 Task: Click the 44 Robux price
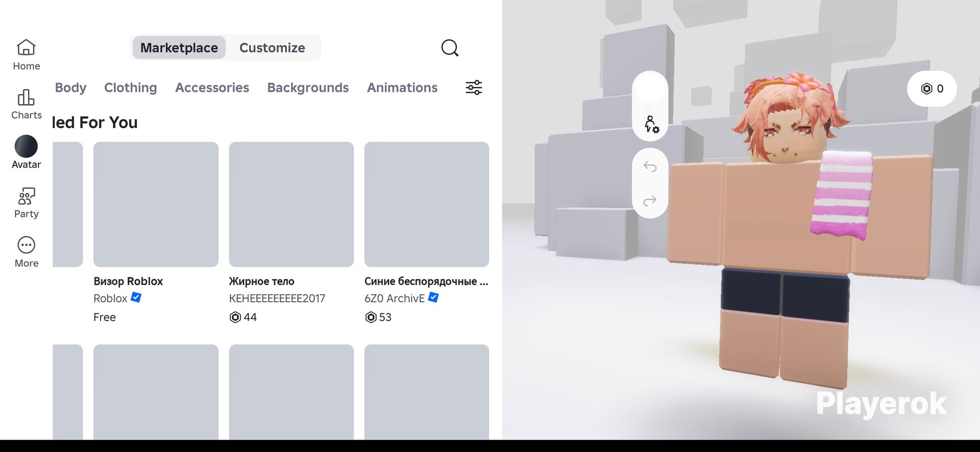(x=243, y=317)
